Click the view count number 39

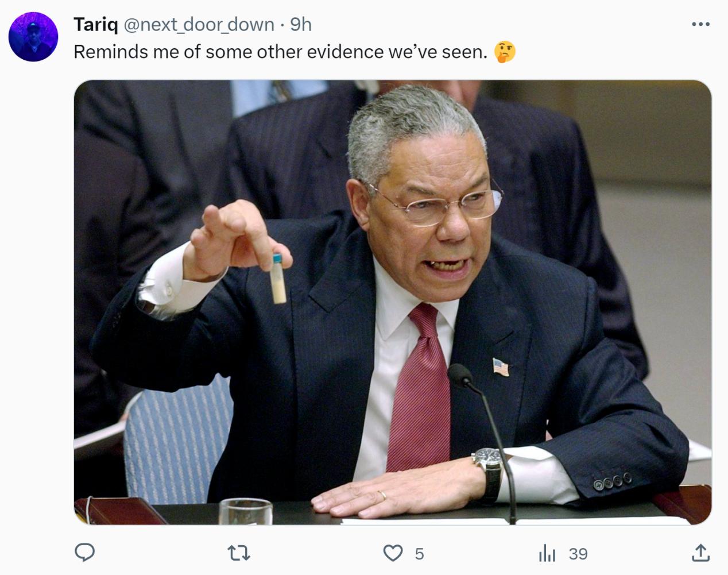tap(578, 554)
